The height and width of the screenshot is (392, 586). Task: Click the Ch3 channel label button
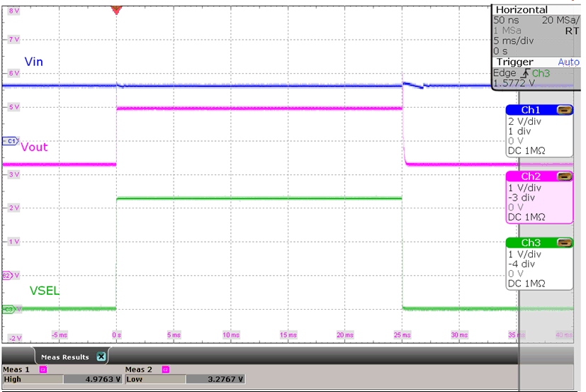[x=531, y=243]
